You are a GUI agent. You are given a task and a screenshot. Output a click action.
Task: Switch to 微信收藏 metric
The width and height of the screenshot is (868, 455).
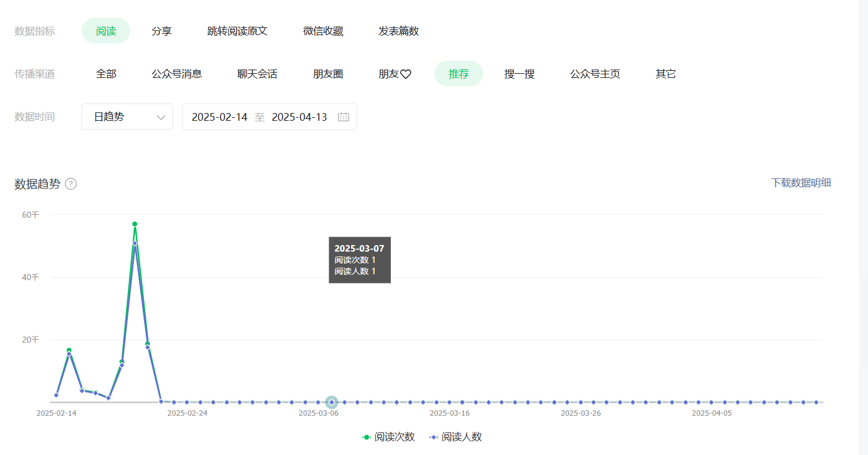323,31
